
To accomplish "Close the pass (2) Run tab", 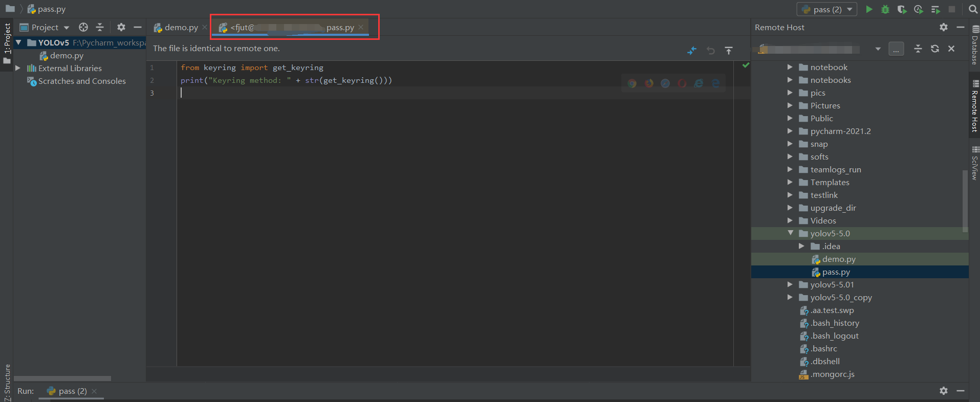I will [94, 391].
